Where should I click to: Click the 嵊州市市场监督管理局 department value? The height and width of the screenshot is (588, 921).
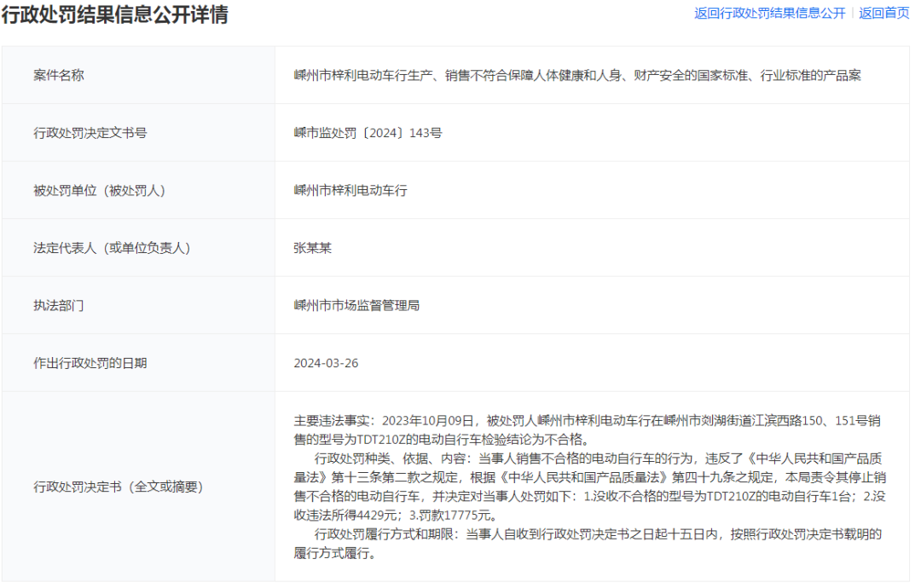[x=356, y=305]
